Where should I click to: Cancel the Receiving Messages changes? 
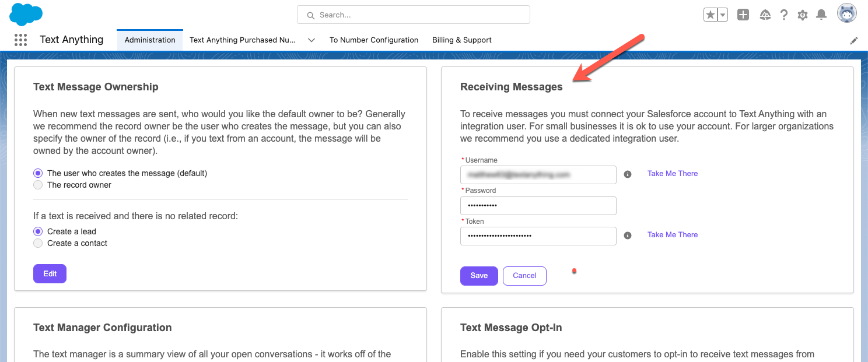tap(524, 276)
